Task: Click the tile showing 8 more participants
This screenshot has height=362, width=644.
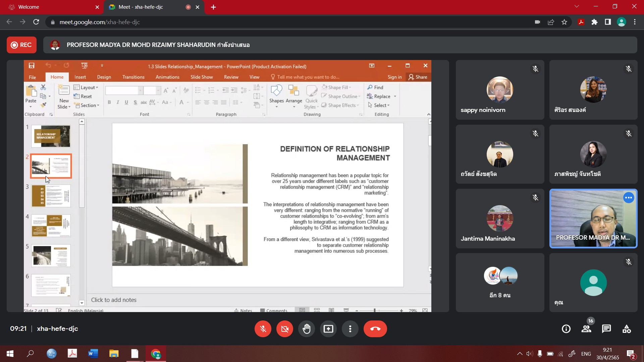Action: pos(500,283)
